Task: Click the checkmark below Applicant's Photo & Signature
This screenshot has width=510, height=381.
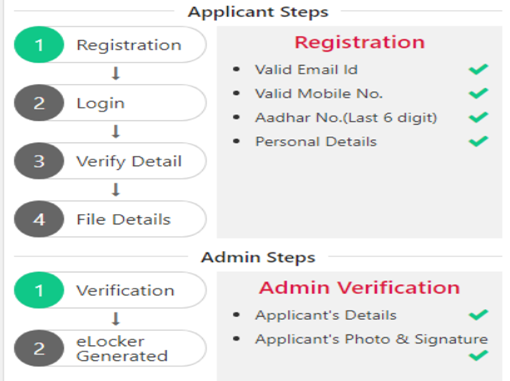Action: coord(478,356)
